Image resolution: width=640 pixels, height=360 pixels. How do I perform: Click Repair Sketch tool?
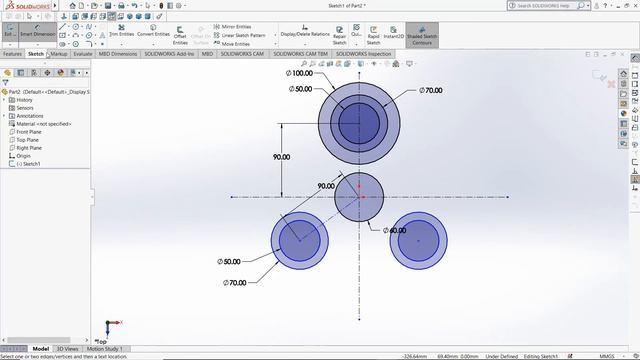point(339,36)
